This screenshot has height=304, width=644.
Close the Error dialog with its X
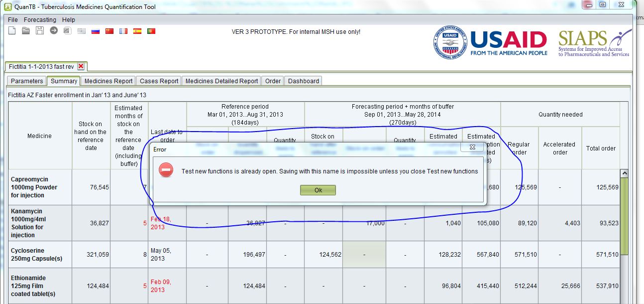[471, 148]
